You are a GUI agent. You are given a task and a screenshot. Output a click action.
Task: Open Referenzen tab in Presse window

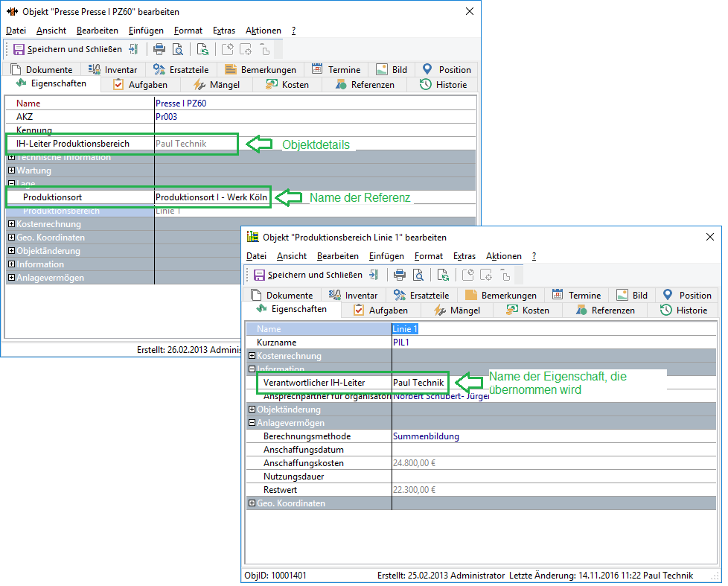tap(365, 84)
